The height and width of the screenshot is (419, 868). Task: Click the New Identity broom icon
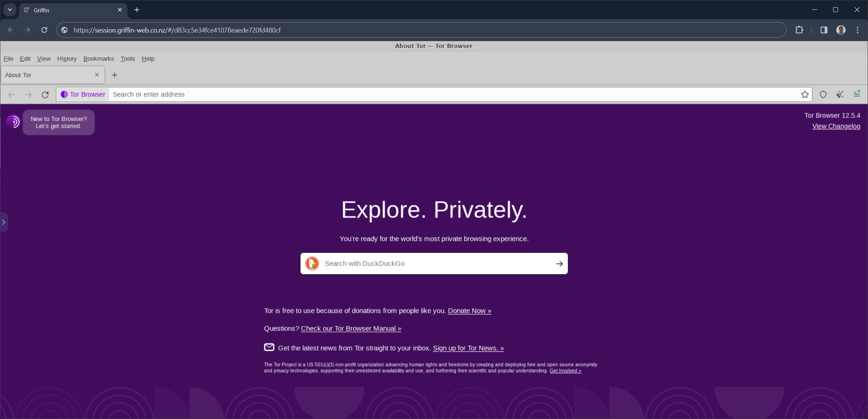840,95
